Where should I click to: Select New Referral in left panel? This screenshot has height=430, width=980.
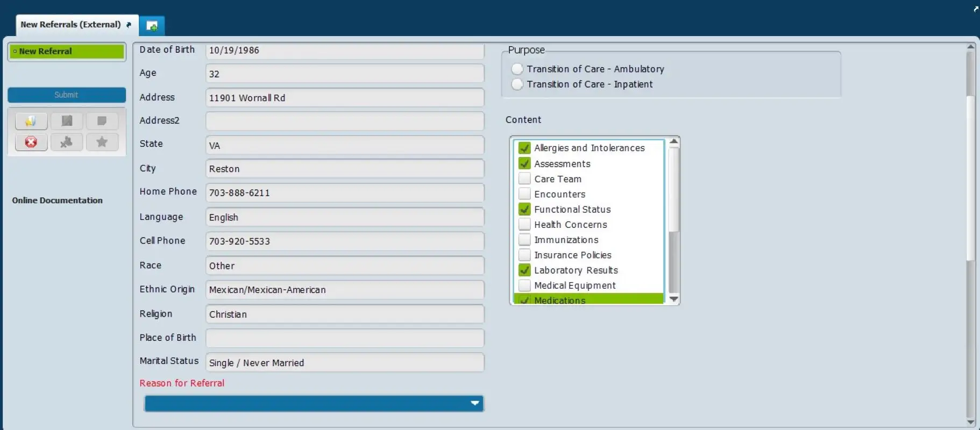tap(67, 52)
